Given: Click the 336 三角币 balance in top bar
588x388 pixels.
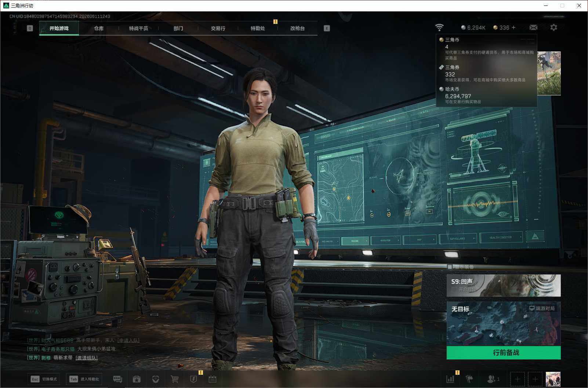Looking at the screenshot, I should click(x=501, y=28).
